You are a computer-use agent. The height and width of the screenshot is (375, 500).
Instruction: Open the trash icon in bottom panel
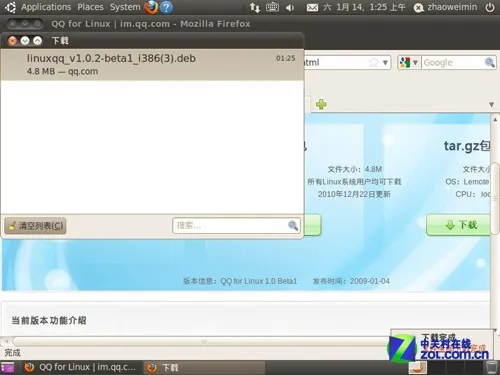coord(491,367)
